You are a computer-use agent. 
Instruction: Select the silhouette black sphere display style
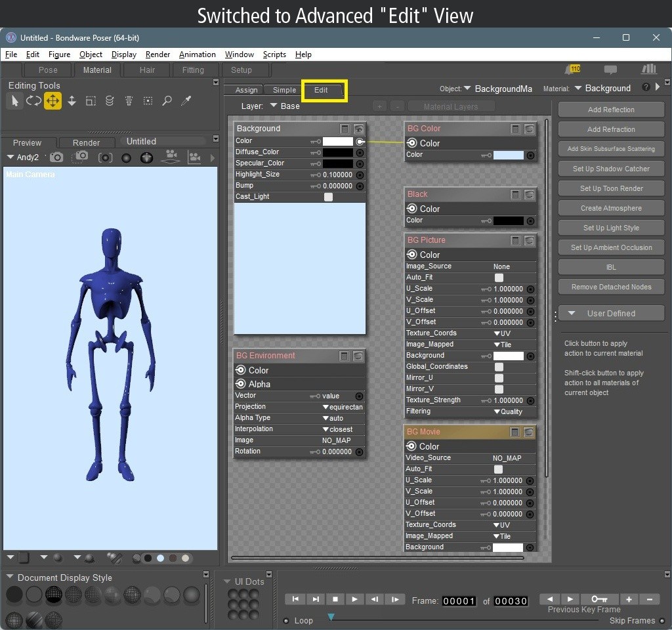14,595
